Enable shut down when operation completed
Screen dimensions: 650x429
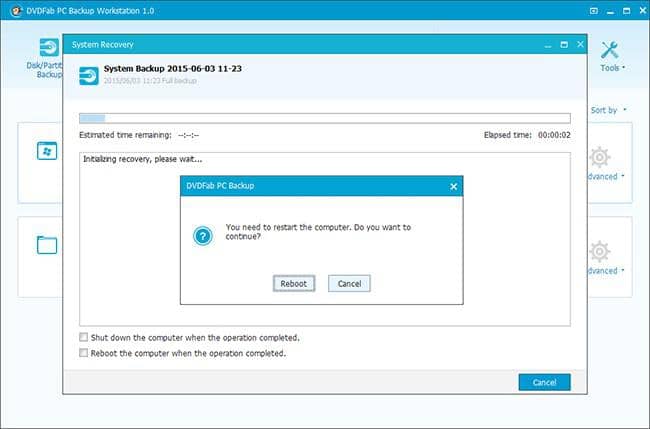83,337
